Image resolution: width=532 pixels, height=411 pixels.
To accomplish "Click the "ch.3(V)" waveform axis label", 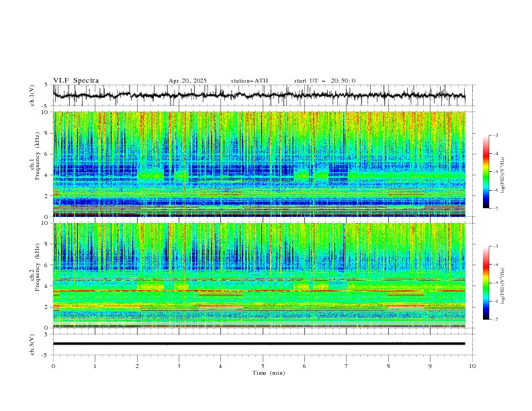I will pos(32,345).
